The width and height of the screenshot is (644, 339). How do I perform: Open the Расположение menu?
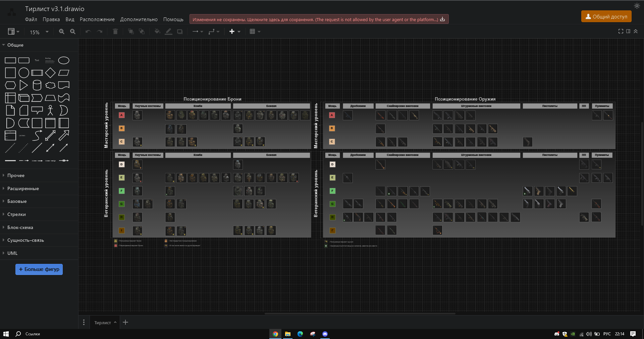pos(97,19)
